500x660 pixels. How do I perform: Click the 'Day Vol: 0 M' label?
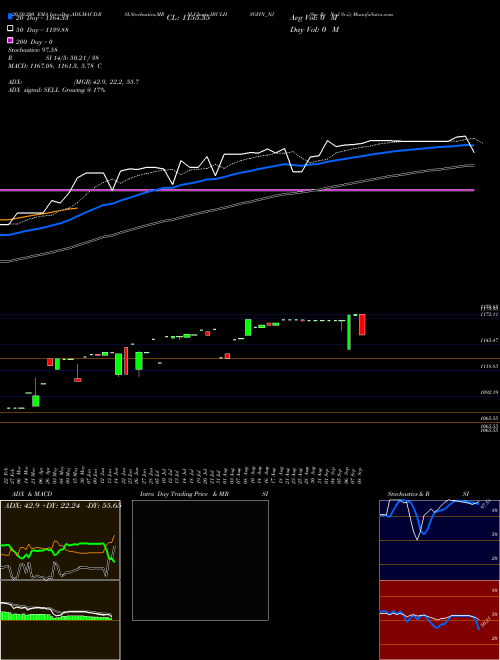pyautogui.click(x=314, y=30)
